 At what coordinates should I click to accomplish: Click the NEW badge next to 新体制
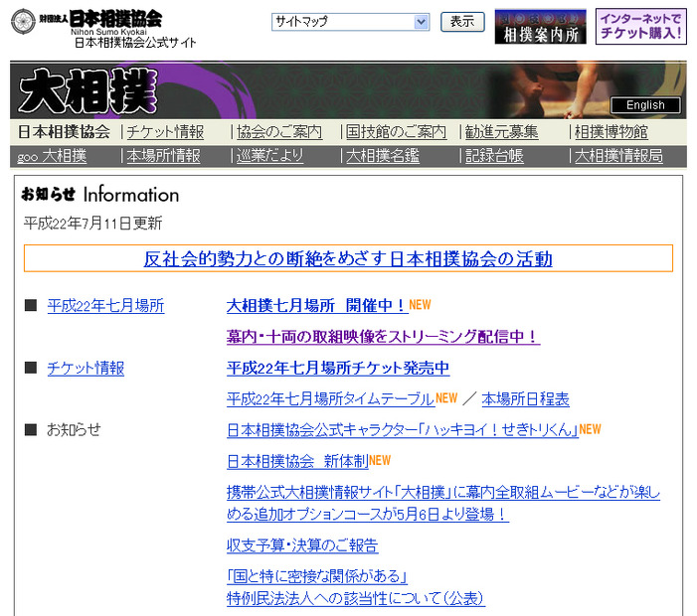(380, 460)
